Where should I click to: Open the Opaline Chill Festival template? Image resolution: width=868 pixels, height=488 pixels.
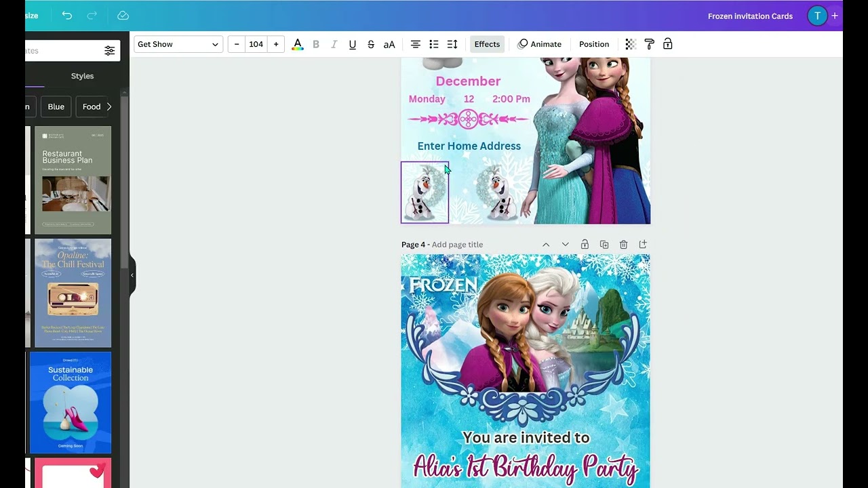(73, 293)
